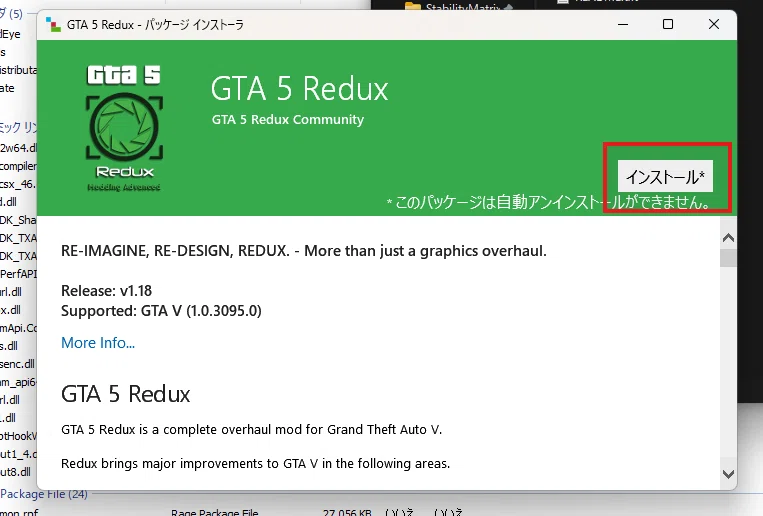The height and width of the screenshot is (516, 763).
Task: Click the GTA 5 Redux Community publisher text
Action: pyautogui.click(x=288, y=119)
